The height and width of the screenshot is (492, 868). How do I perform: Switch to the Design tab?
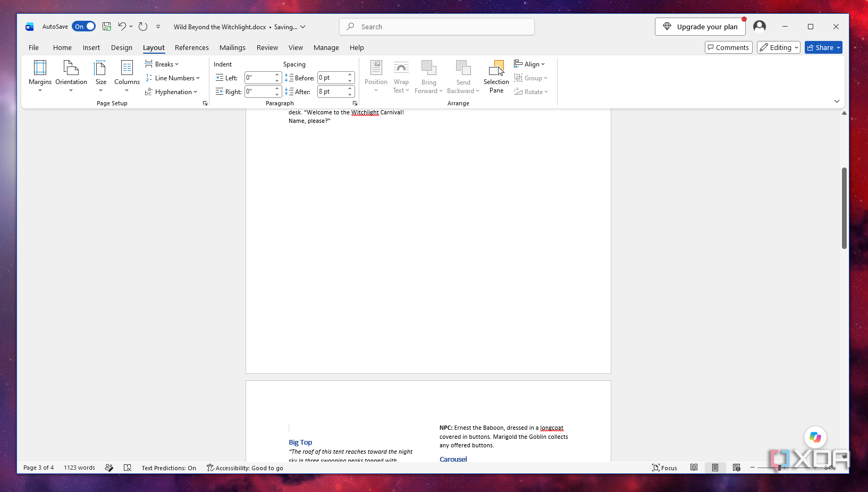point(122,47)
